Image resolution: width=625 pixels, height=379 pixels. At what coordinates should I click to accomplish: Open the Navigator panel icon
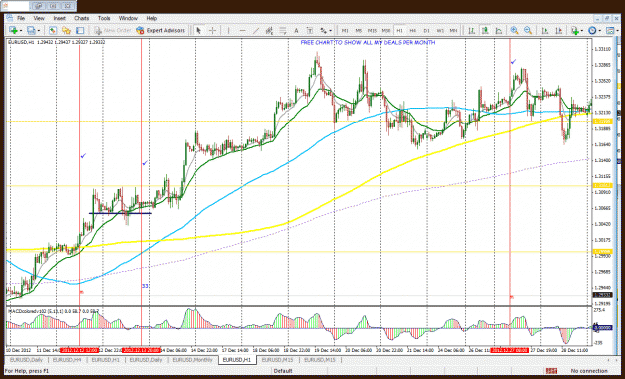[66, 30]
